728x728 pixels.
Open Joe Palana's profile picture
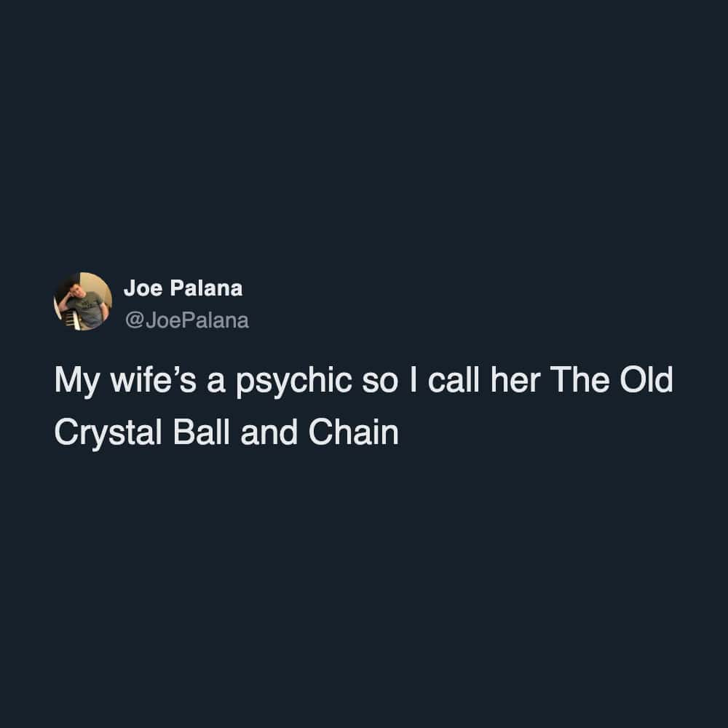point(83,301)
